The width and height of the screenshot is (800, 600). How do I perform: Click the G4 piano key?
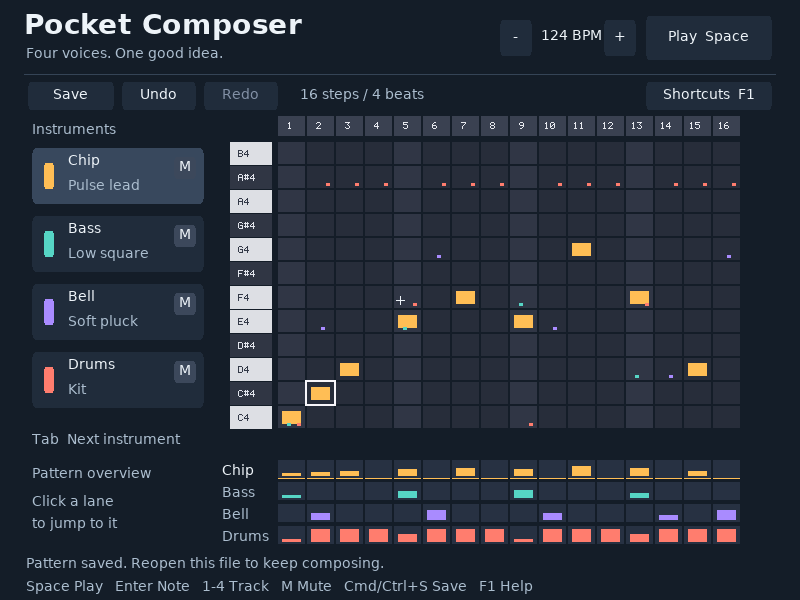click(x=251, y=249)
